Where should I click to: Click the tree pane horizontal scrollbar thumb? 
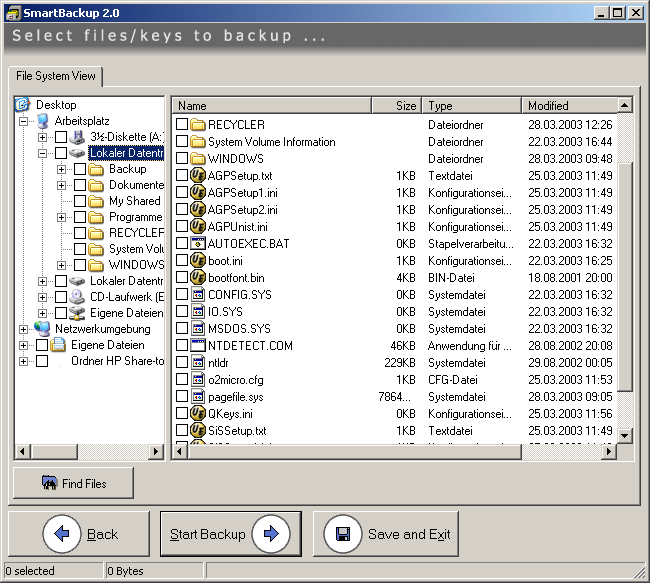(x=54, y=451)
